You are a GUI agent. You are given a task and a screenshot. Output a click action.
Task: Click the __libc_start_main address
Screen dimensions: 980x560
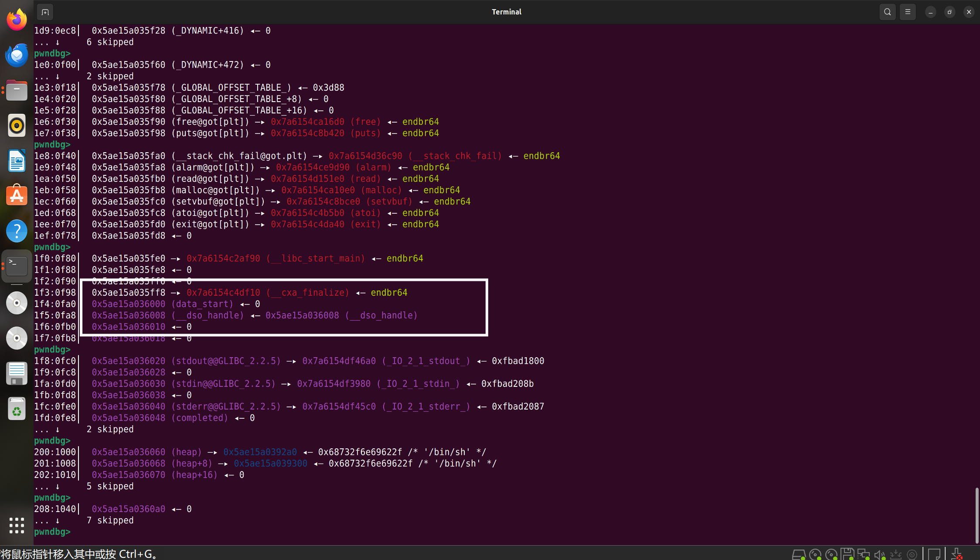click(x=223, y=258)
